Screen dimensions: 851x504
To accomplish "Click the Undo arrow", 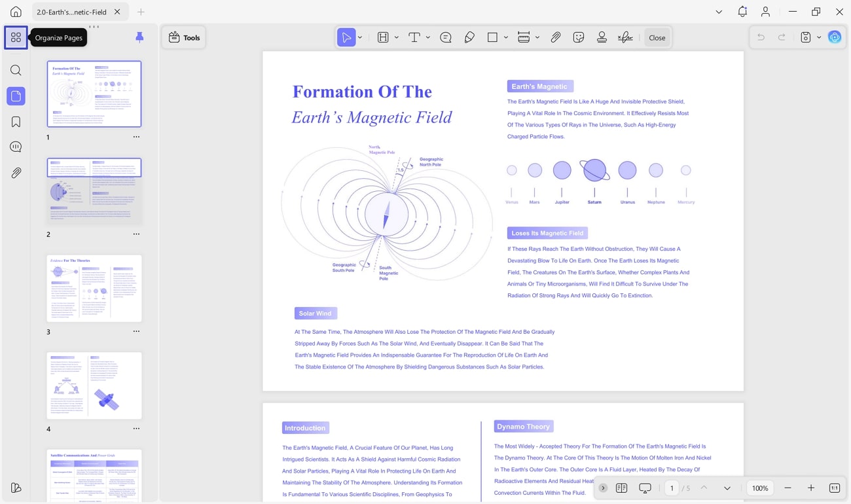I will pos(761,38).
